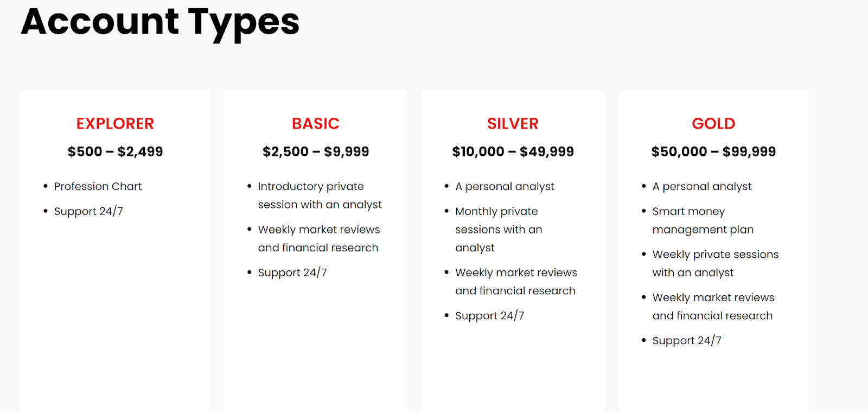Click Profession Chart in Explorer card
Image resolution: width=868 pixels, height=412 pixels.
point(98,186)
